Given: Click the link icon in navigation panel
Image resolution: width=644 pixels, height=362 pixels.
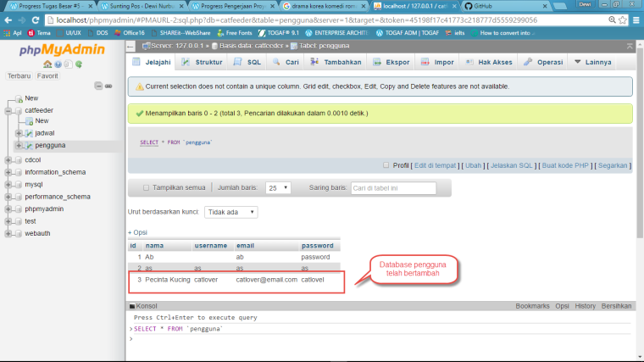Looking at the screenshot, I should (108, 86).
